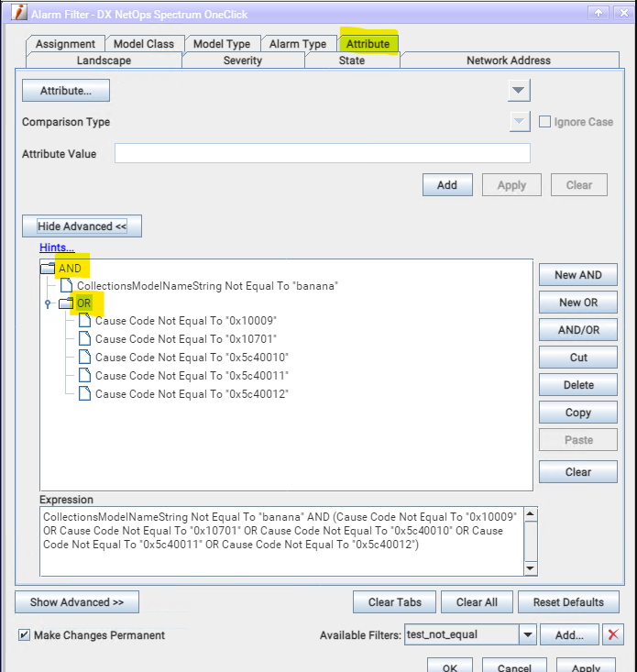Collapse the OR node in the expression tree
Image resolution: width=637 pixels, height=672 pixels.
point(48,303)
